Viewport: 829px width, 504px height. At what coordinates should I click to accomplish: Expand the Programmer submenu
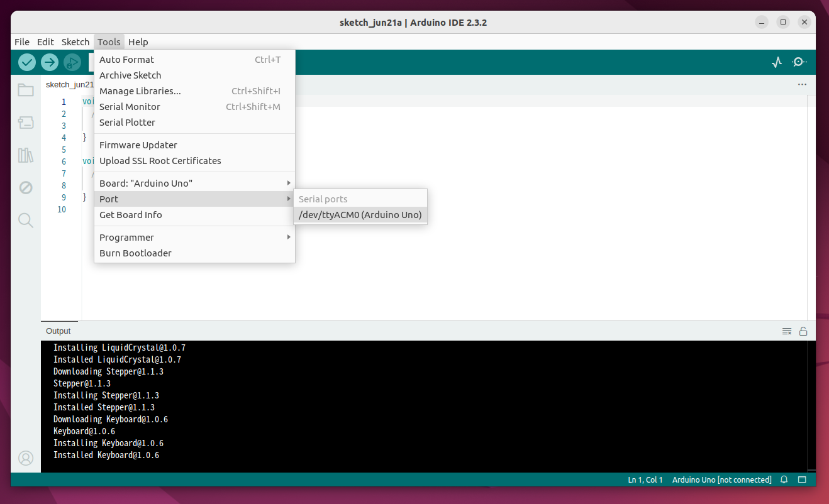[126, 237]
